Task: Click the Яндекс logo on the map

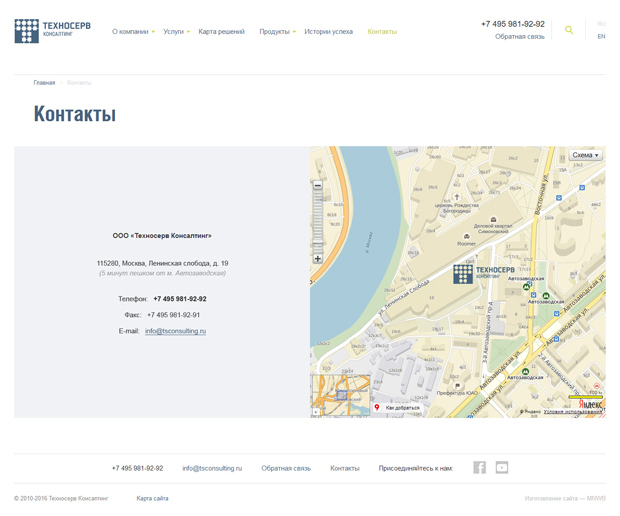Action: click(590, 404)
